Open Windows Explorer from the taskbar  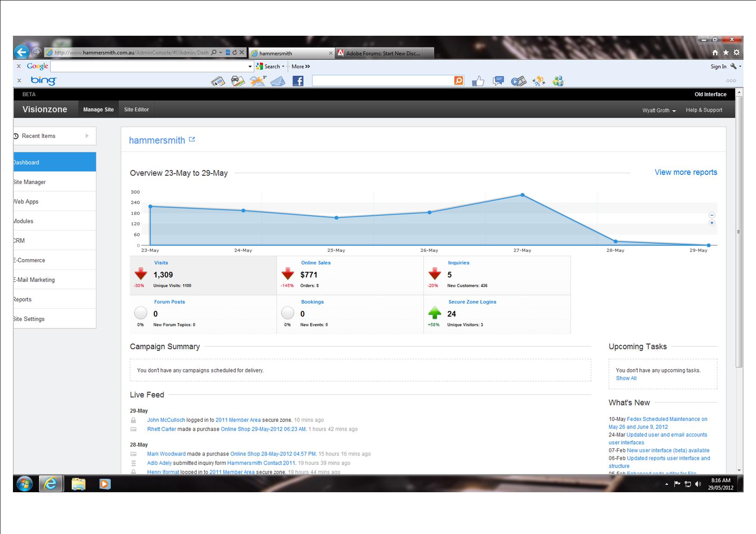[78, 484]
